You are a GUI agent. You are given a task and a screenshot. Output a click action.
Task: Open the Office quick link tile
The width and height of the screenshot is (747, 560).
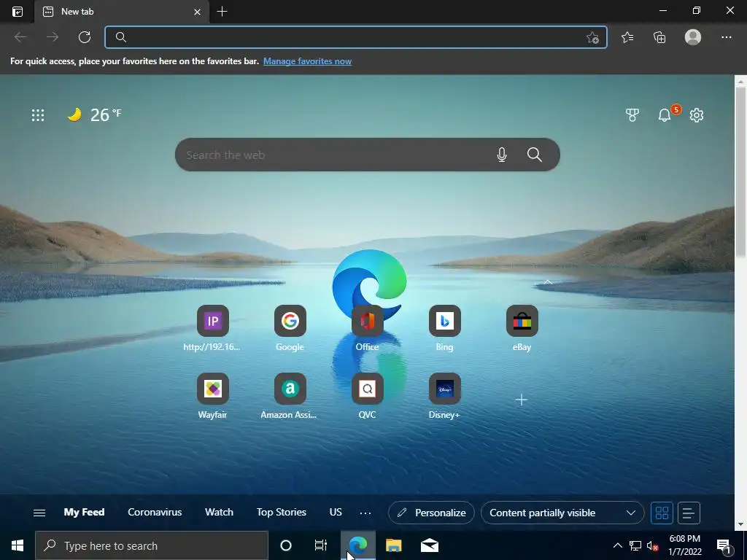pyautogui.click(x=368, y=329)
